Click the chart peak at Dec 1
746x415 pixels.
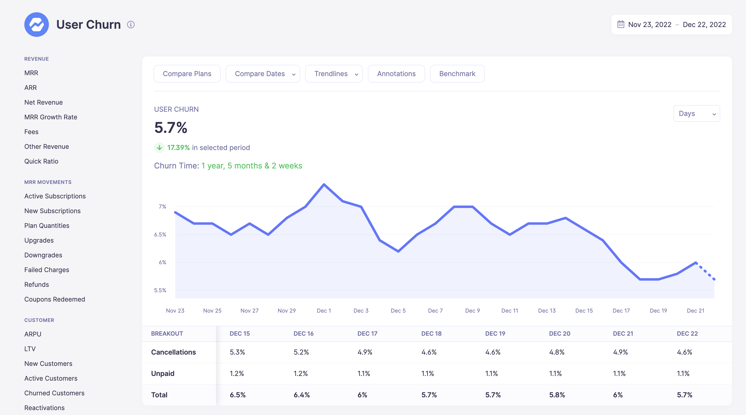tap(324, 184)
